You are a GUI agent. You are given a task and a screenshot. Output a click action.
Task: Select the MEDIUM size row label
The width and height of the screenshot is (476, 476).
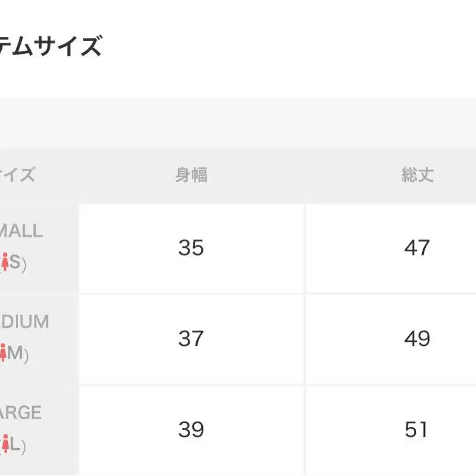coord(24,322)
